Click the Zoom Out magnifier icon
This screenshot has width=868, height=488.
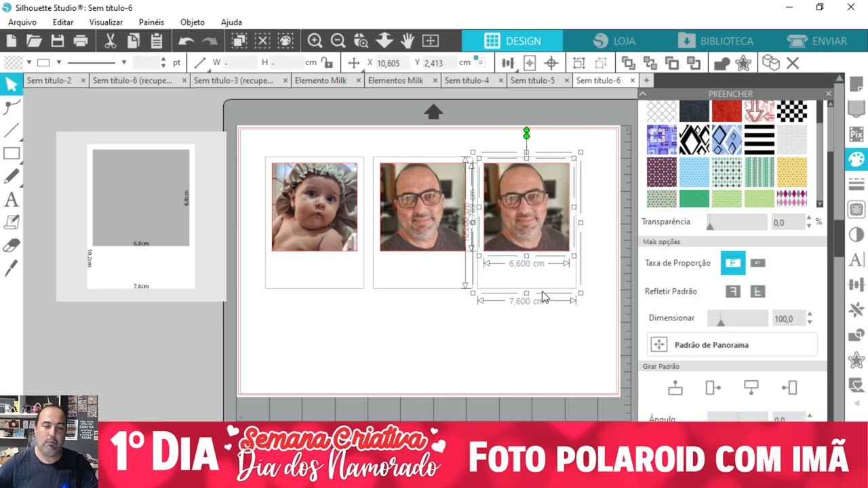(338, 41)
